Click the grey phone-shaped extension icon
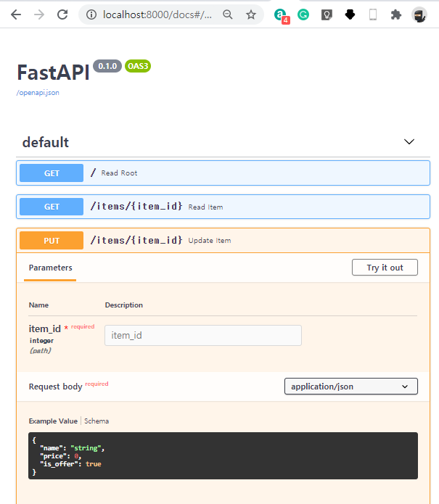 click(373, 15)
